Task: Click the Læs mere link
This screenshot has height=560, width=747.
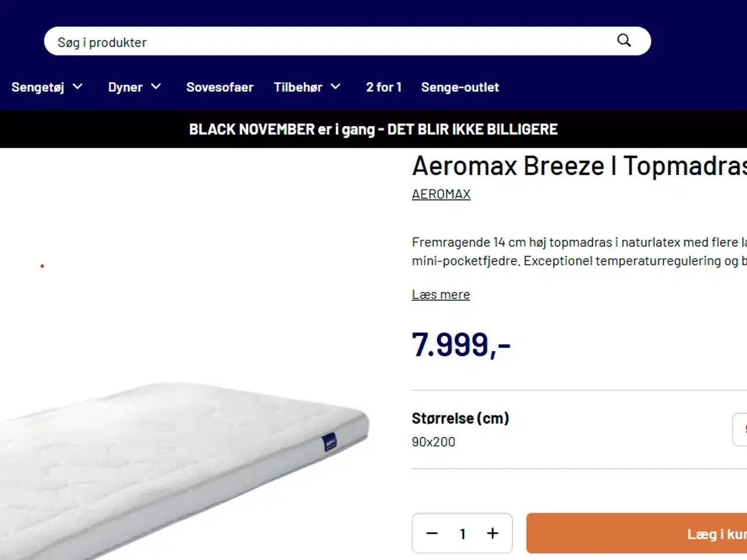Action: (441, 294)
